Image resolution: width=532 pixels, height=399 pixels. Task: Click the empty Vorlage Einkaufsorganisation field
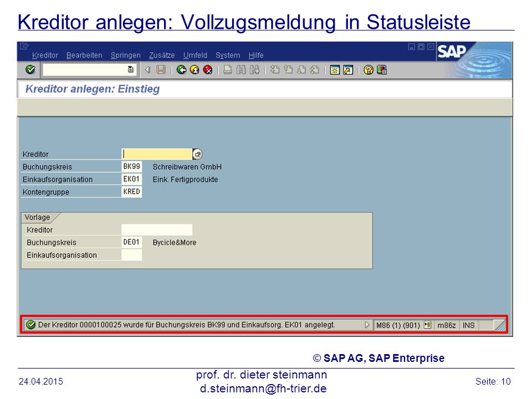point(132,255)
